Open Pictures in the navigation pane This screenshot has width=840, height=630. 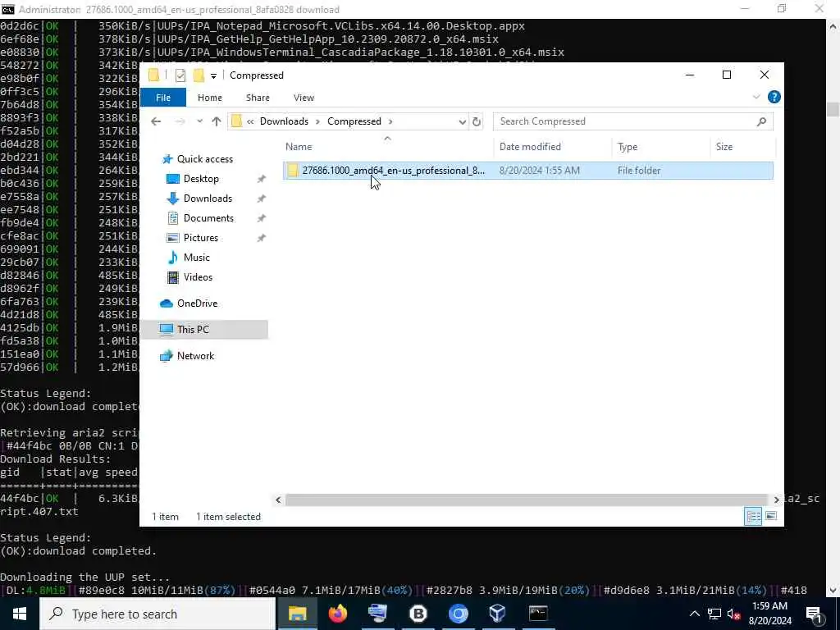[x=201, y=238]
